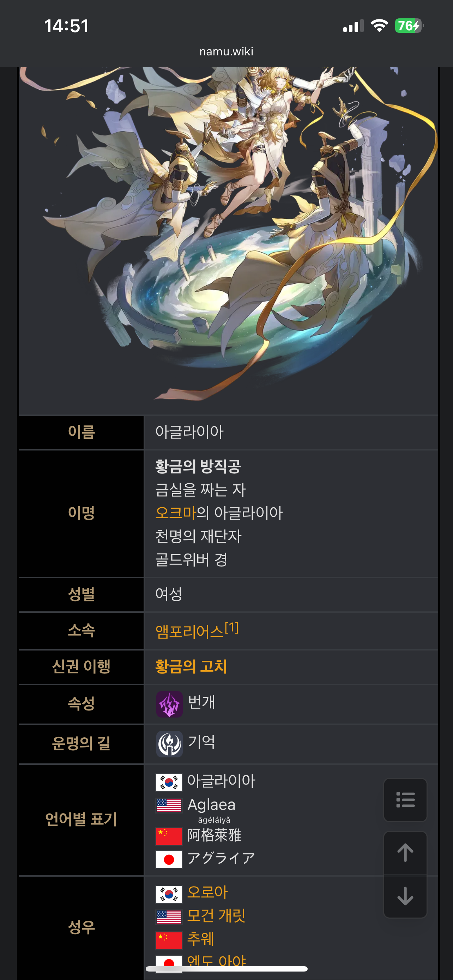This screenshot has height=980, width=453.
Task: Tap the scroll-to-top arrow button
Action: (x=405, y=853)
